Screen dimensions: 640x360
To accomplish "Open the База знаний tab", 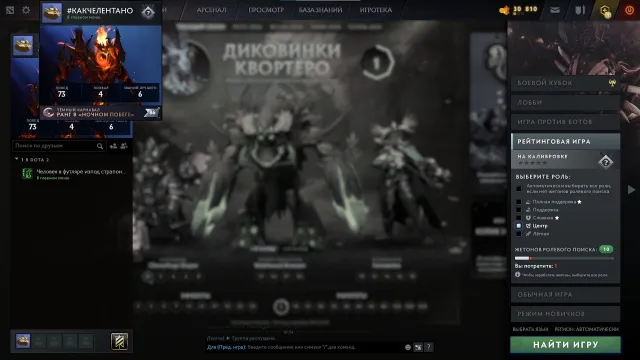I will 320,10.
